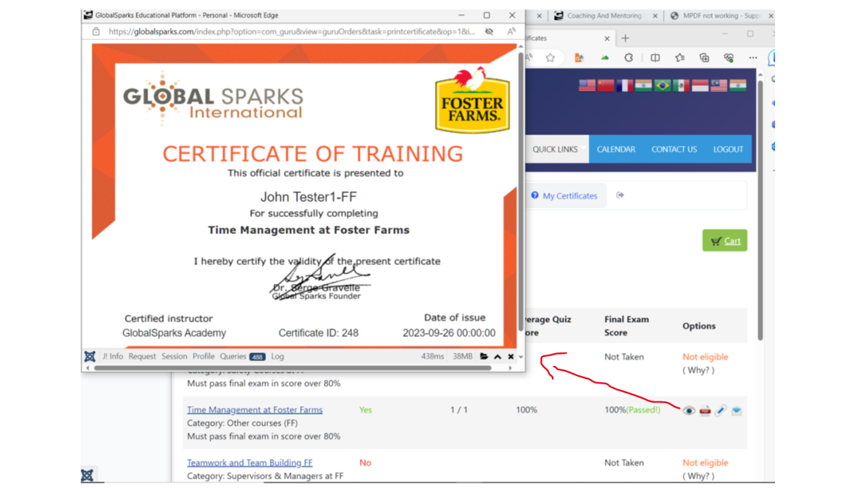Add page to favorites with star icon
The image size is (868, 488).
551,58
